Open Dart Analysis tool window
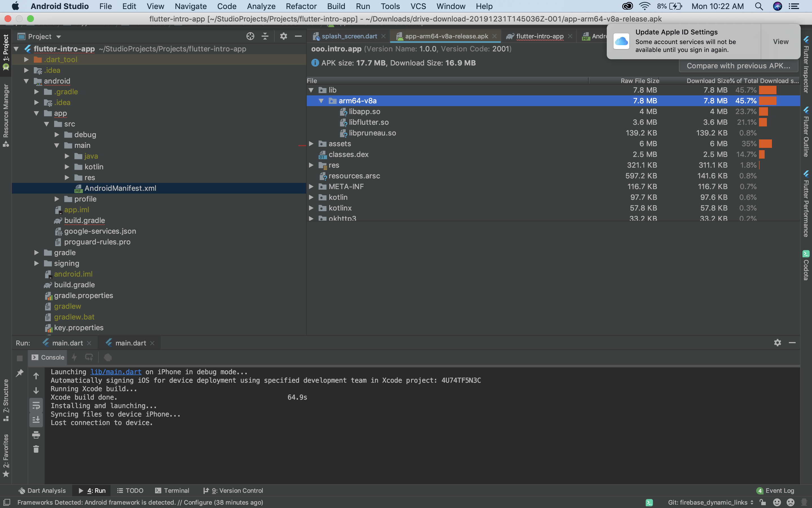This screenshot has height=508, width=812. (42, 491)
